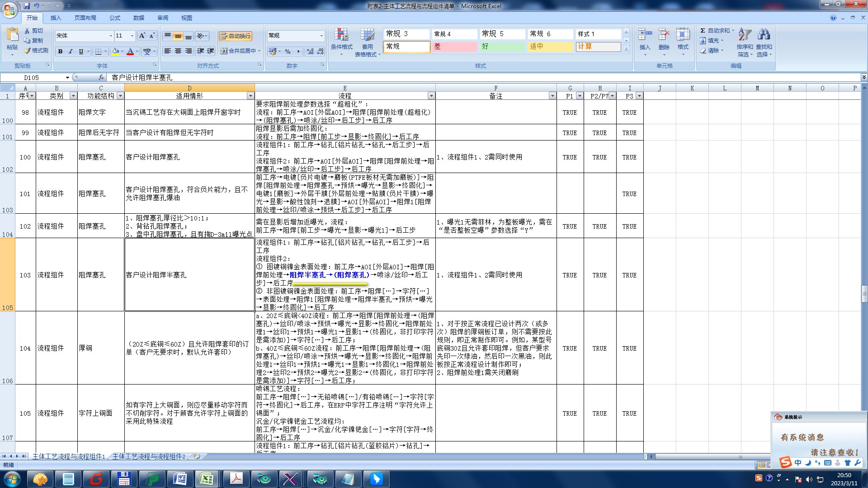Click increase font size icon
This screenshot has width=868, height=488.
(x=142, y=36)
